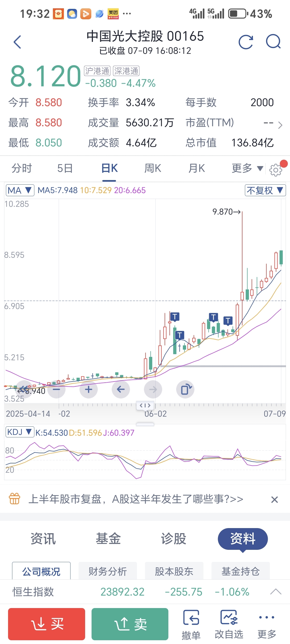Tap 成交量 5630.21万 value
This screenshot has width=290, height=644.
tap(150, 123)
